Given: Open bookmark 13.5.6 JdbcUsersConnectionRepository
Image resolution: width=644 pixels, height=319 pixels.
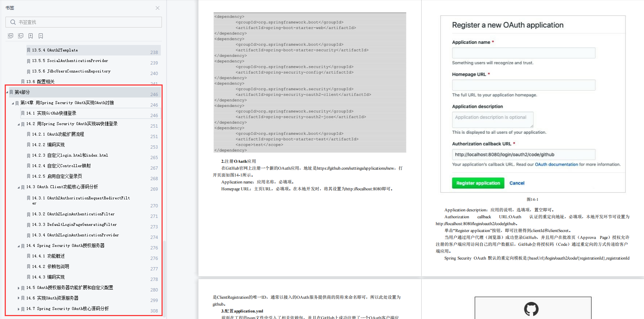Looking at the screenshot, I should pos(71,71).
